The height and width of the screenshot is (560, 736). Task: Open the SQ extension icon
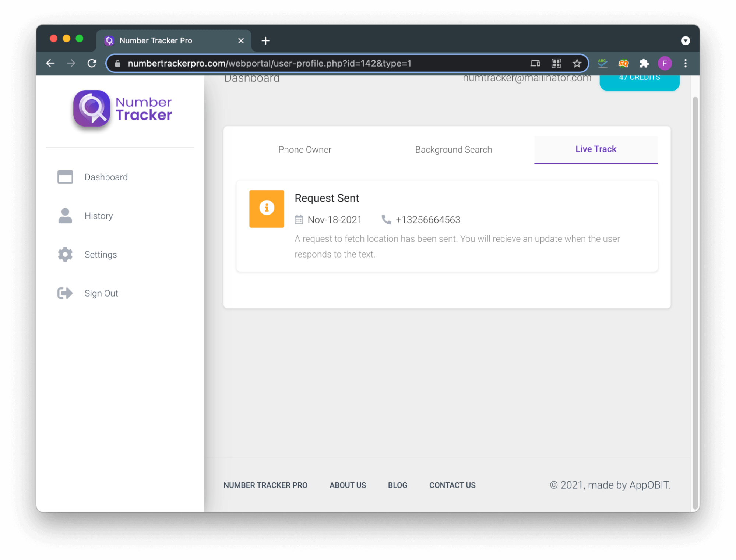(x=623, y=63)
